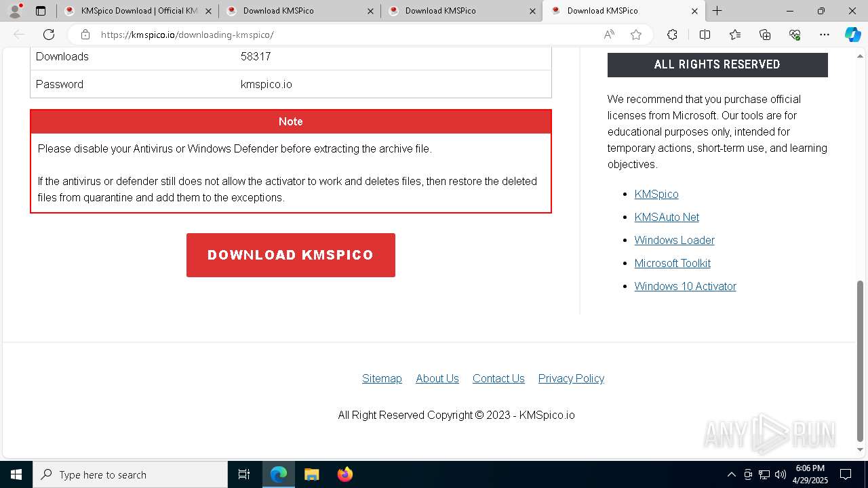
Task: Launch Firefox from taskbar
Action: [x=344, y=474]
